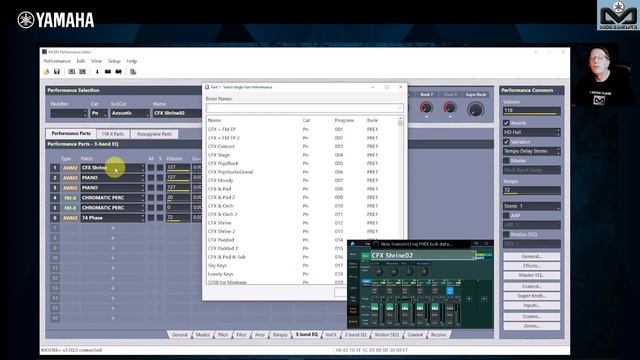Click the part 1 Volume 127 field
The image size is (640, 360).
[x=178, y=168]
